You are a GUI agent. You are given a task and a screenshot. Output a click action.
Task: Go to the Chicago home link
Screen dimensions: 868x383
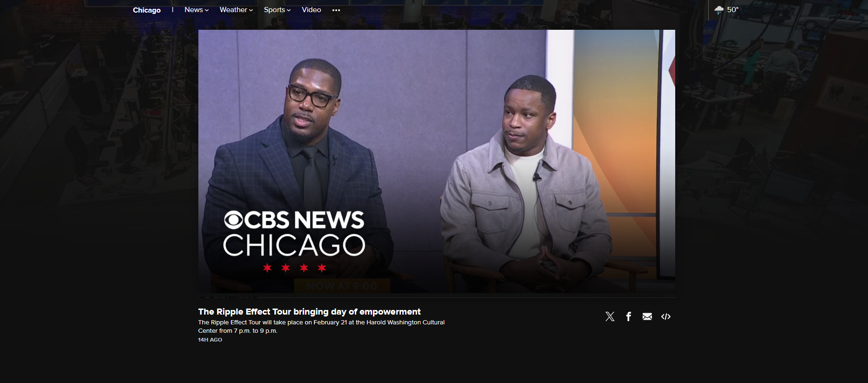point(147,10)
